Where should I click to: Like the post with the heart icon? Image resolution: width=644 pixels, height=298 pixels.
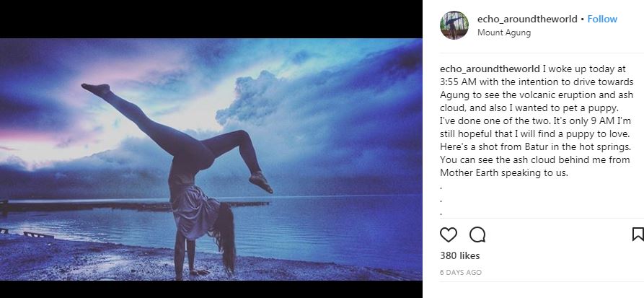(x=449, y=235)
